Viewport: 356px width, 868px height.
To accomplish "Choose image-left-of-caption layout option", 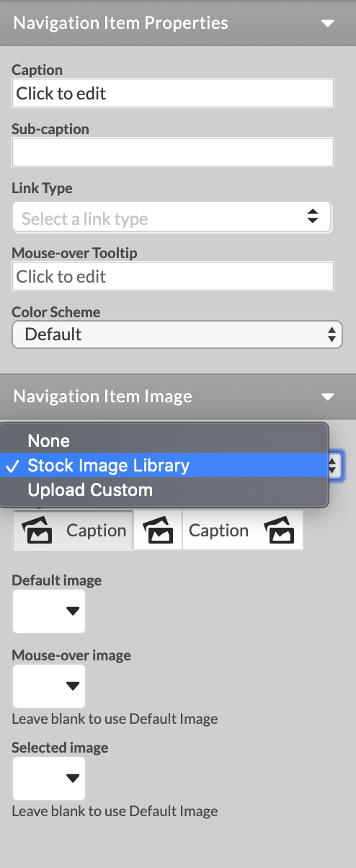I will (x=73, y=531).
